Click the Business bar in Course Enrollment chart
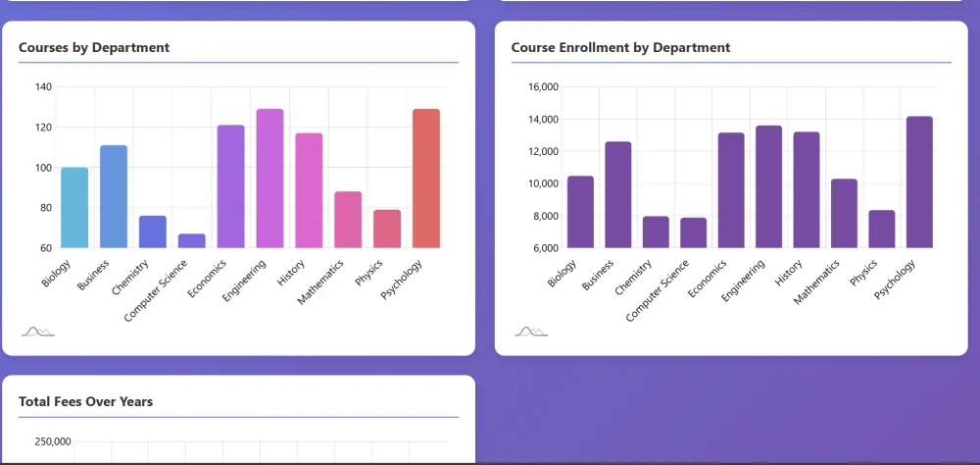Image resolution: width=980 pixels, height=465 pixels. pos(618,194)
